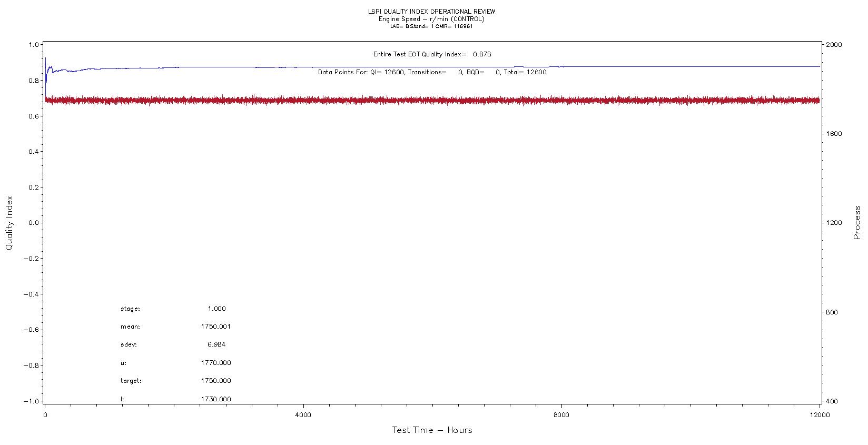The height and width of the screenshot is (445, 868).
Task: Click the Entire Test EOT Quality Index 0.878 text
Action: [432, 54]
